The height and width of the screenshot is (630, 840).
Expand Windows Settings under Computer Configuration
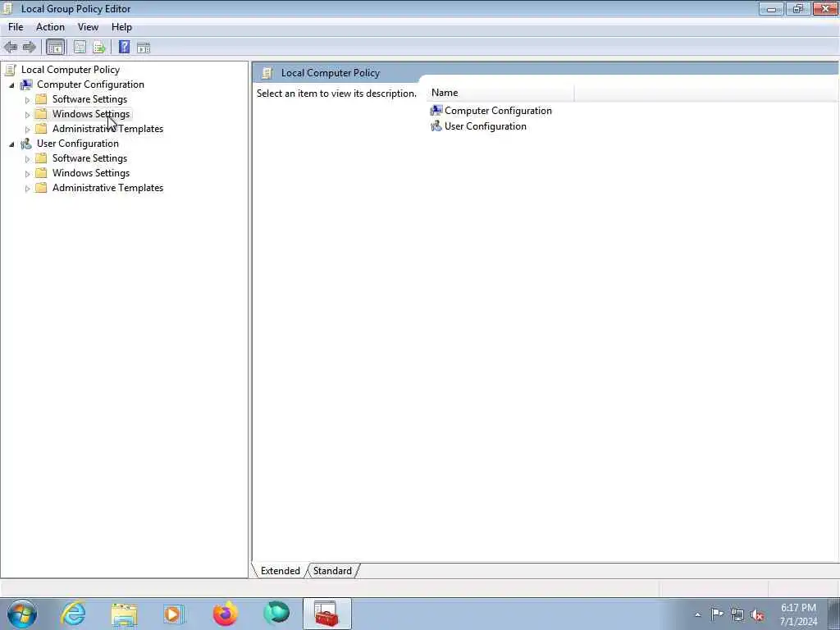click(27, 115)
